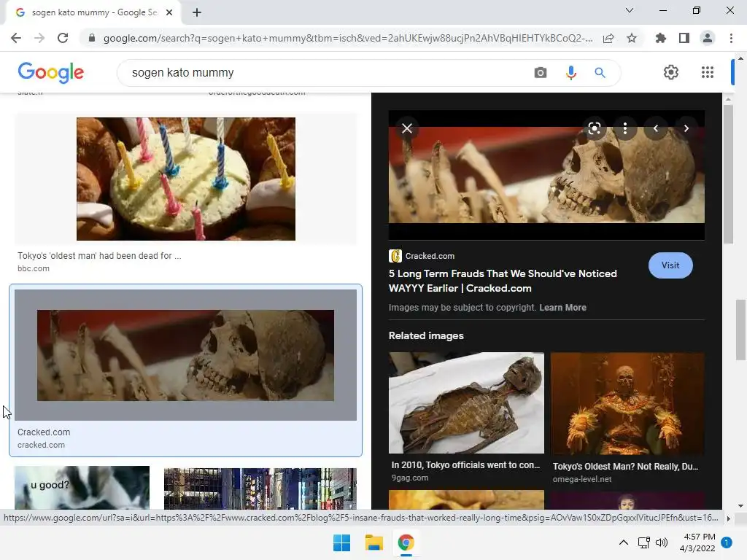Image resolution: width=747 pixels, height=560 pixels.
Task: Click Learn More copyright link
Action: pos(562,308)
